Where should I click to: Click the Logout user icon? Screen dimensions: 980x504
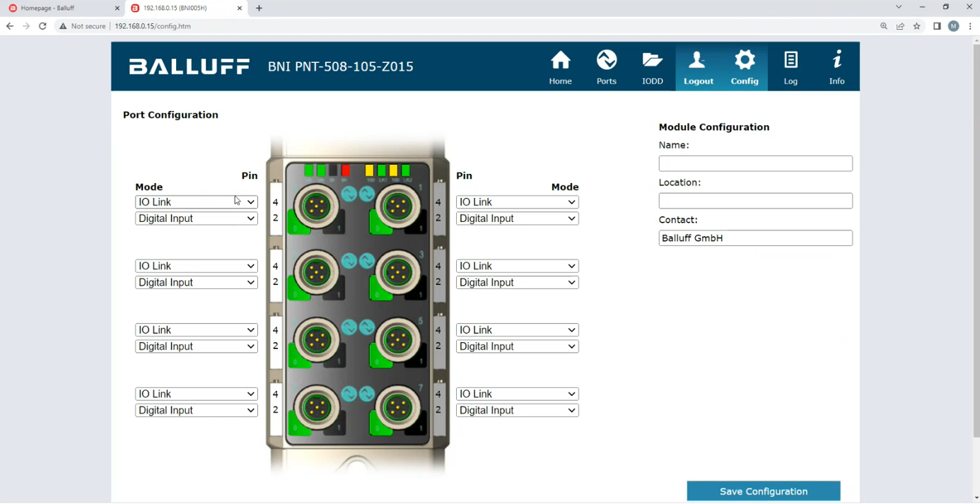[x=698, y=61]
